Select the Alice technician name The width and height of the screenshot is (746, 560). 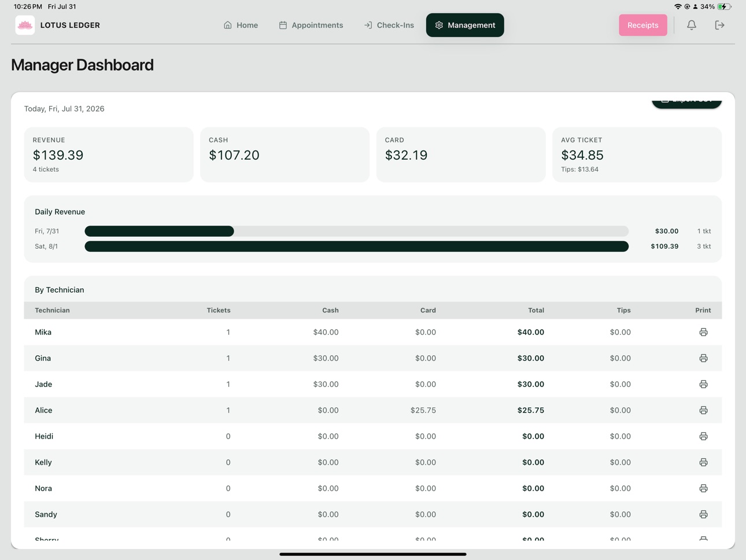pyautogui.click(x=43, y=410)
